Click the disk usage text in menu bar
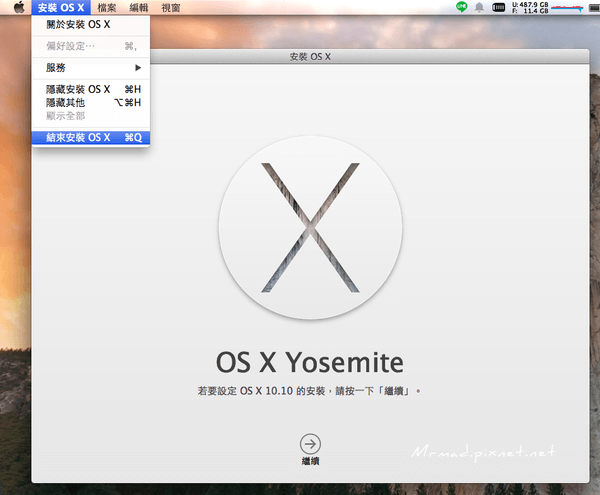Image resolution: width=600 pixels, height=495 pixels. [x=530, y=7]
